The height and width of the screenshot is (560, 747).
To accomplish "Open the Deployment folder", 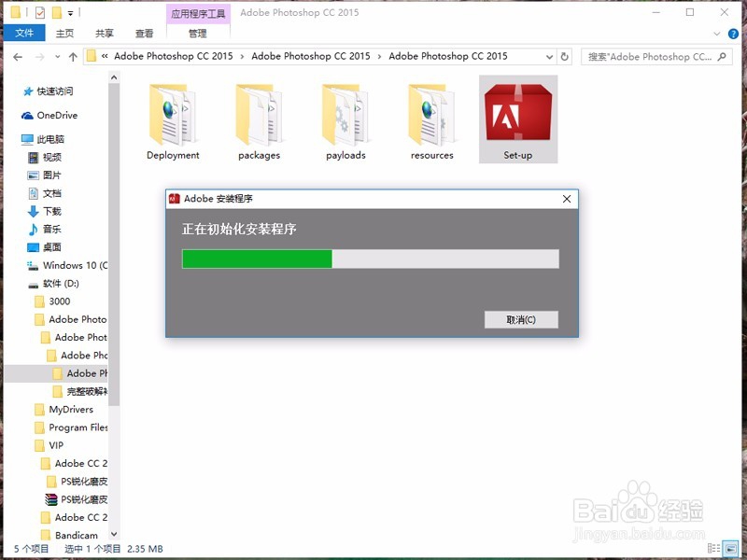I will click(x=172, y=117).
